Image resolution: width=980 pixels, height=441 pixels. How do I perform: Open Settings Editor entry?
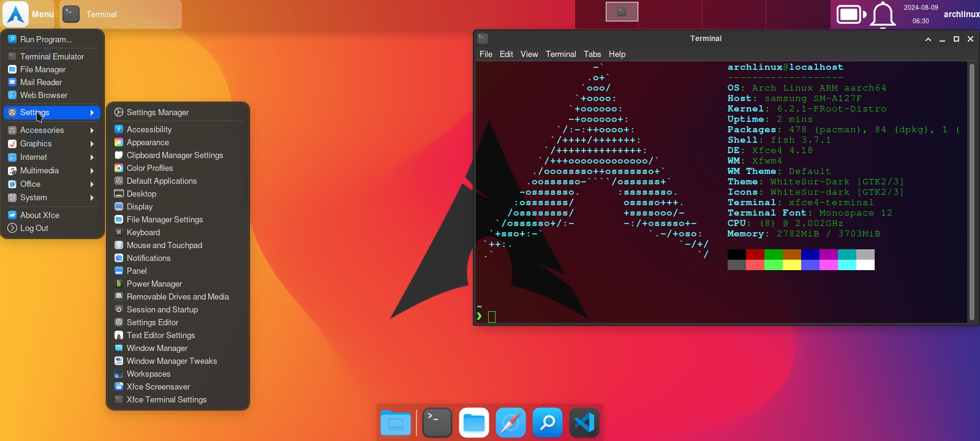(178, 322)
